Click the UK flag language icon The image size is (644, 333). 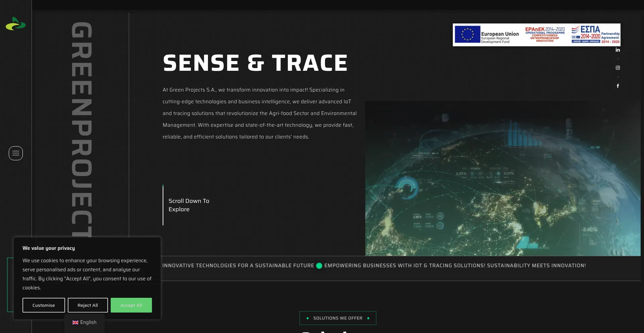75,322
